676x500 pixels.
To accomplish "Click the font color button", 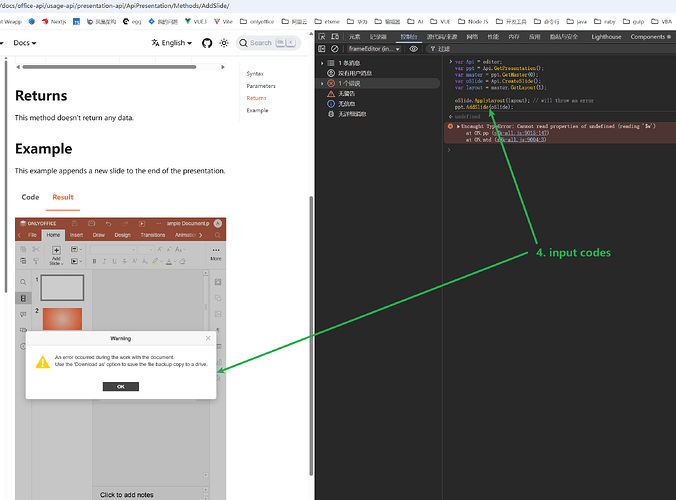I will (169, 261).
